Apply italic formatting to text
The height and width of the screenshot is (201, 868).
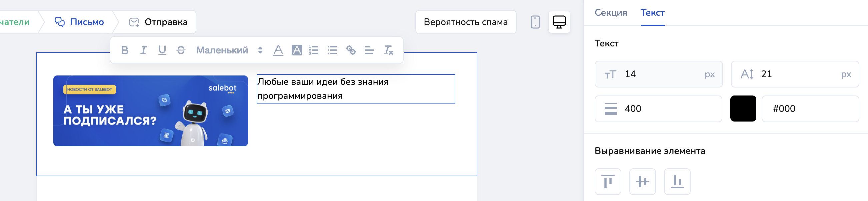click(144, 50)
